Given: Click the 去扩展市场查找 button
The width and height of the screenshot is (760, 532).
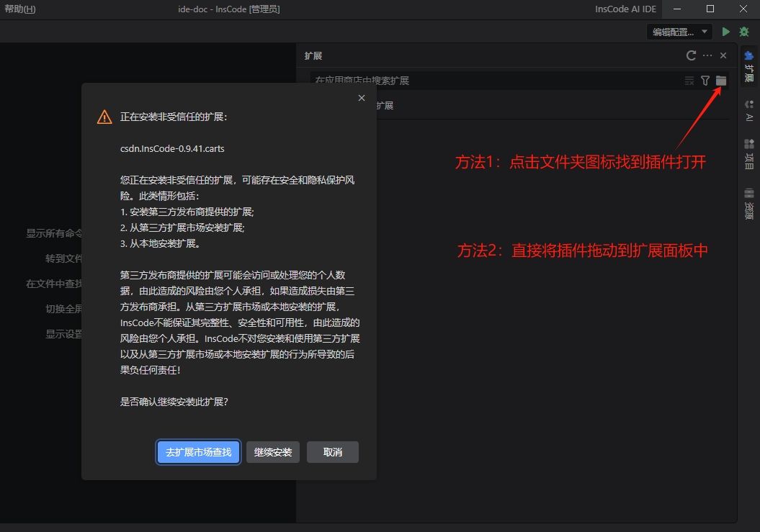Looking at the screenshot, I should pos(198,452).
